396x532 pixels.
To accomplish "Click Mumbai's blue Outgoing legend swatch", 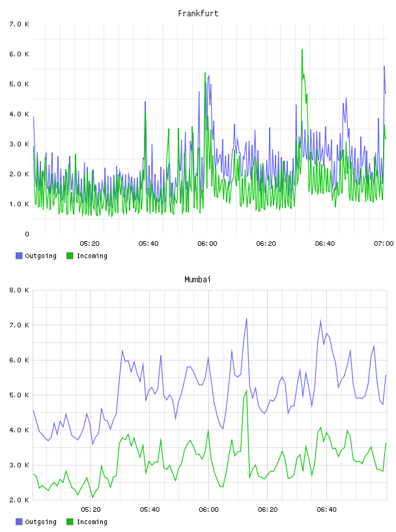I will point(19,522).
